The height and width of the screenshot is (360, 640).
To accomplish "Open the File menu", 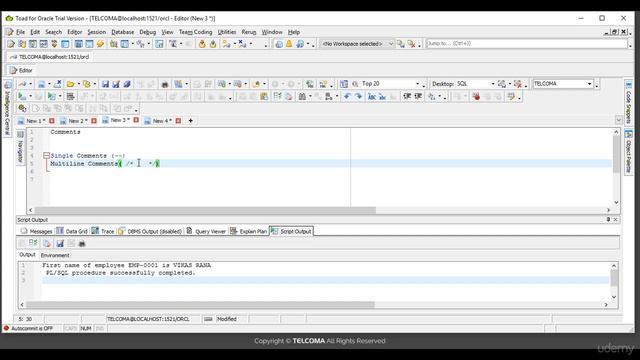I will [x=20, y=32].
